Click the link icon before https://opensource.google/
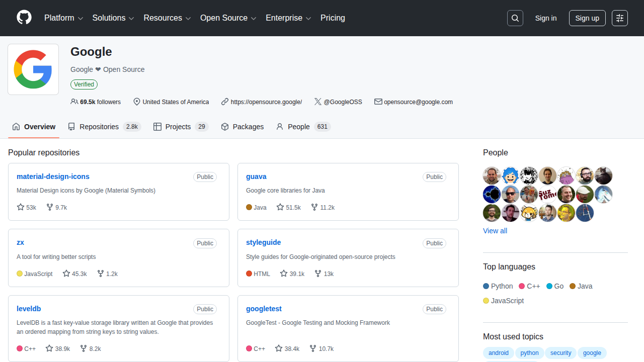 coord(224,102)
